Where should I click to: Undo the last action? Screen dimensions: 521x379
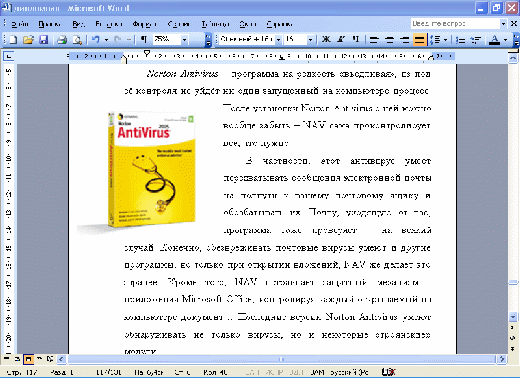[x=96, y=40]
